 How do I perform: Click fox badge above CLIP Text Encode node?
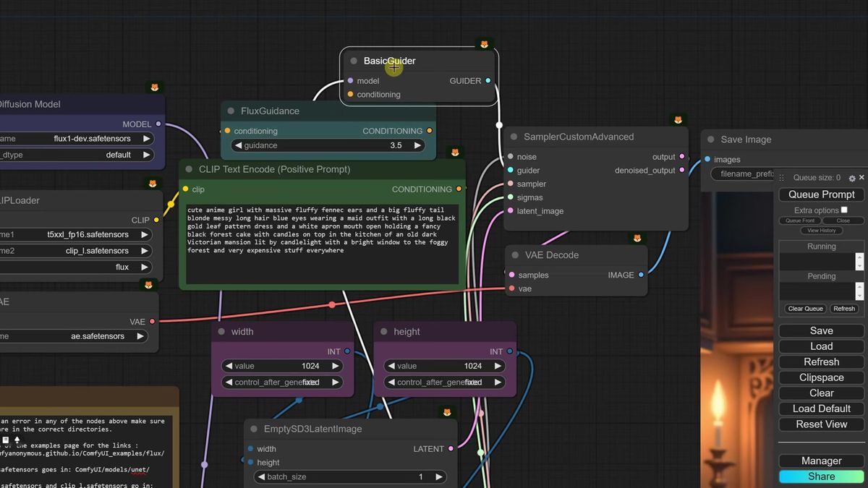pyautogui.click(x=455, y=153)
